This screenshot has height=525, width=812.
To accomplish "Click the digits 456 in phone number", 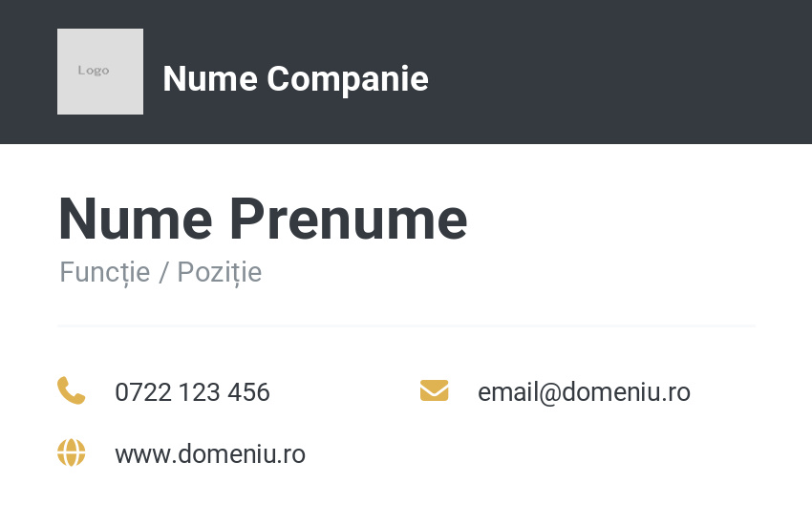I will (249, 392).
